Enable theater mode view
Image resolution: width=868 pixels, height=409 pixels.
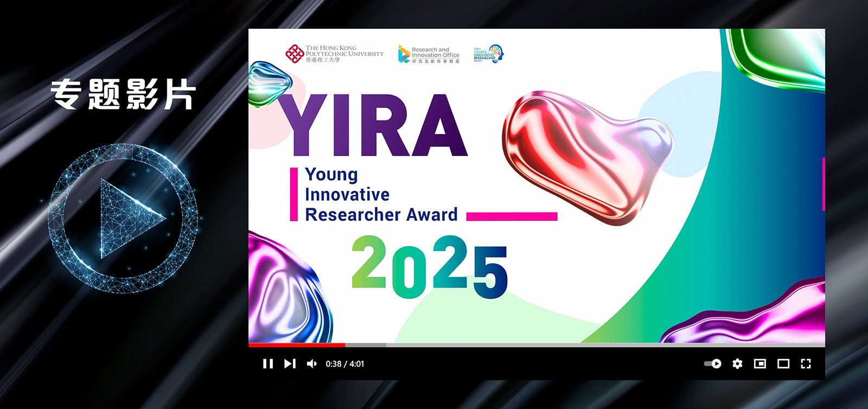[x=783, y=364]
